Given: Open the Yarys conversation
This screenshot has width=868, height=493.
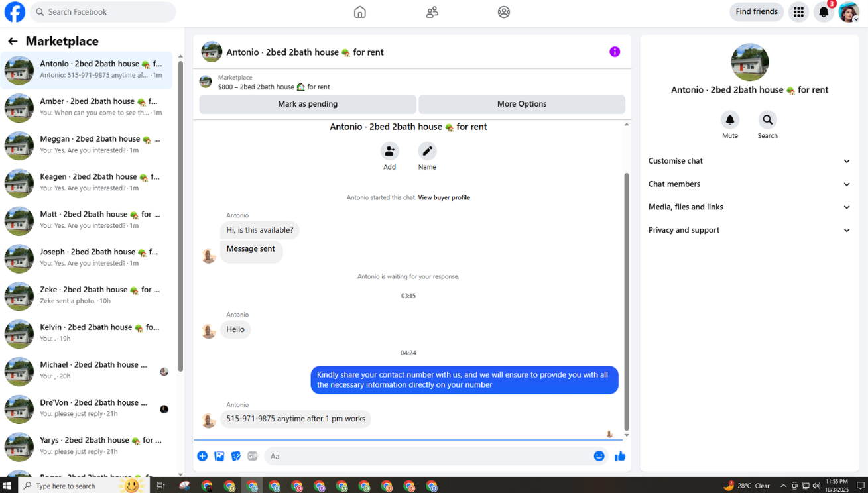Looking at the screenshot, I should pos(87,448).
